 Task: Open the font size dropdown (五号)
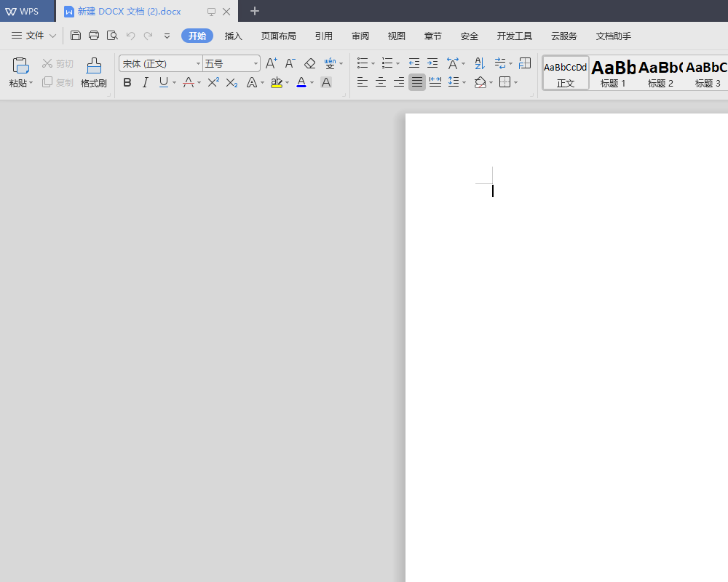256,64
